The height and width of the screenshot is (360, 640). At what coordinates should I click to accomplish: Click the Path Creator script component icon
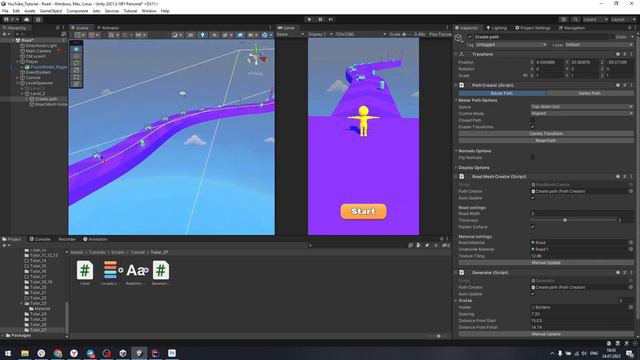462,85
